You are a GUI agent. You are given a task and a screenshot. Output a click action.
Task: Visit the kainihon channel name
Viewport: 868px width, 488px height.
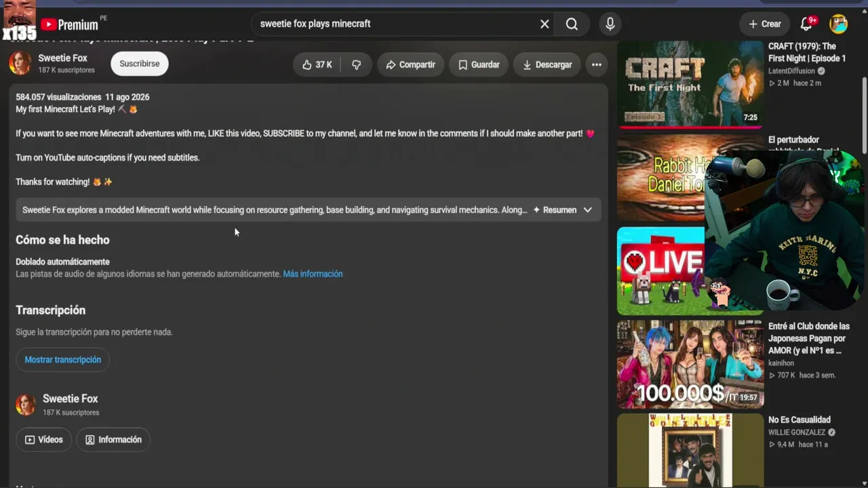(x=781, y=363)
